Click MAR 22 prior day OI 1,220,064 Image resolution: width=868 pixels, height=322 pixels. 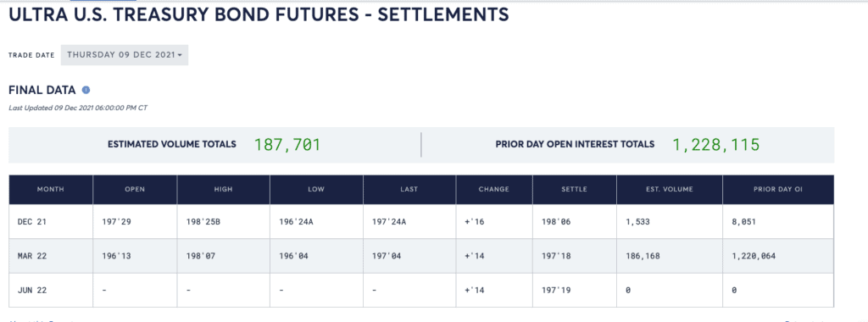[754, 256]
